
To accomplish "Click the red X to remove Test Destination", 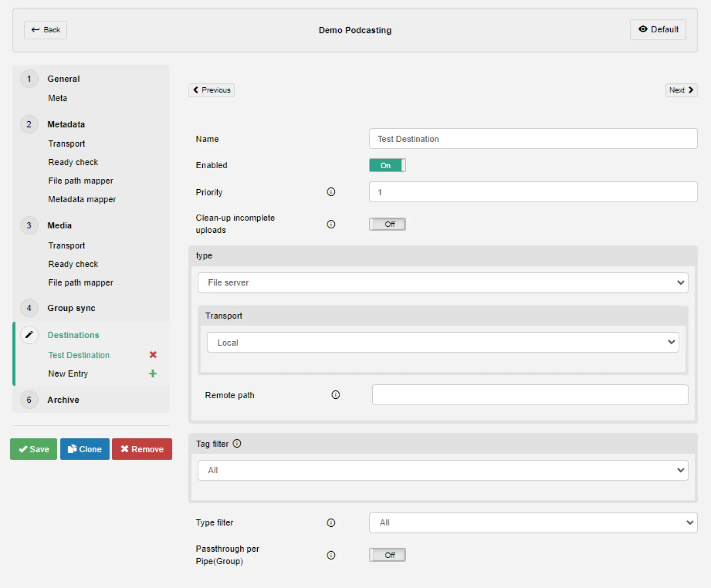I will pyautogui.click(x=153, y=355).
